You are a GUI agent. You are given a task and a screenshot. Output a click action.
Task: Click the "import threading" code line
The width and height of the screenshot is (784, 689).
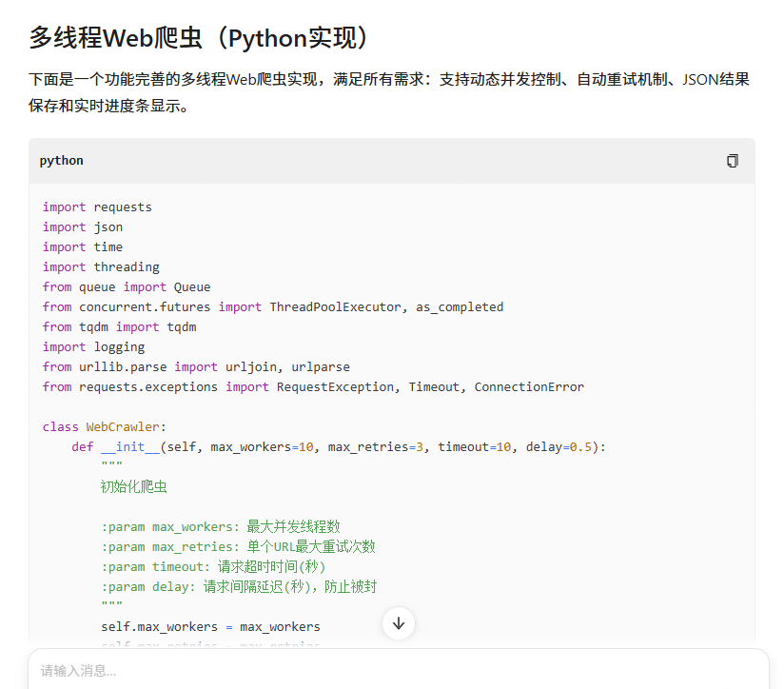point(101,267)
